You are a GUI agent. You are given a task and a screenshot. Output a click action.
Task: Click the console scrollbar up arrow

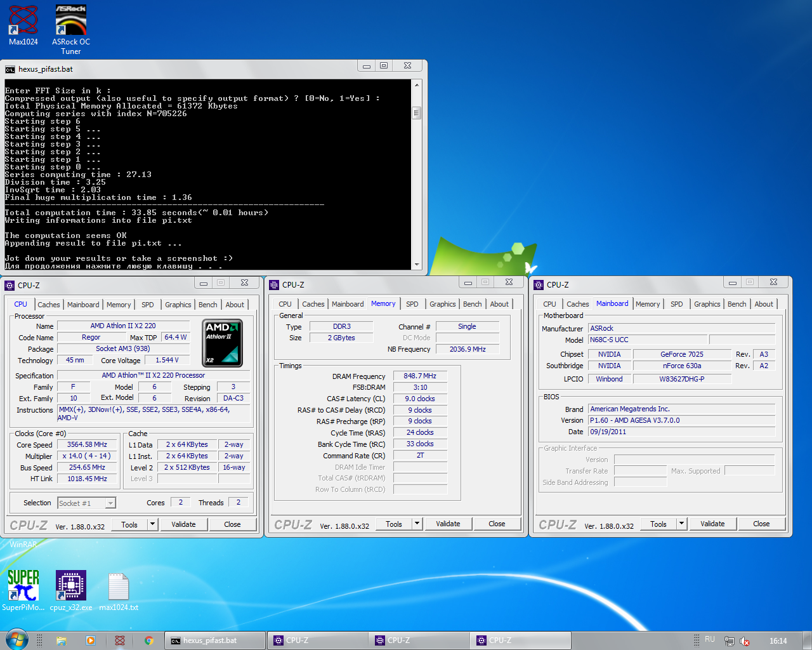(417, 84)
